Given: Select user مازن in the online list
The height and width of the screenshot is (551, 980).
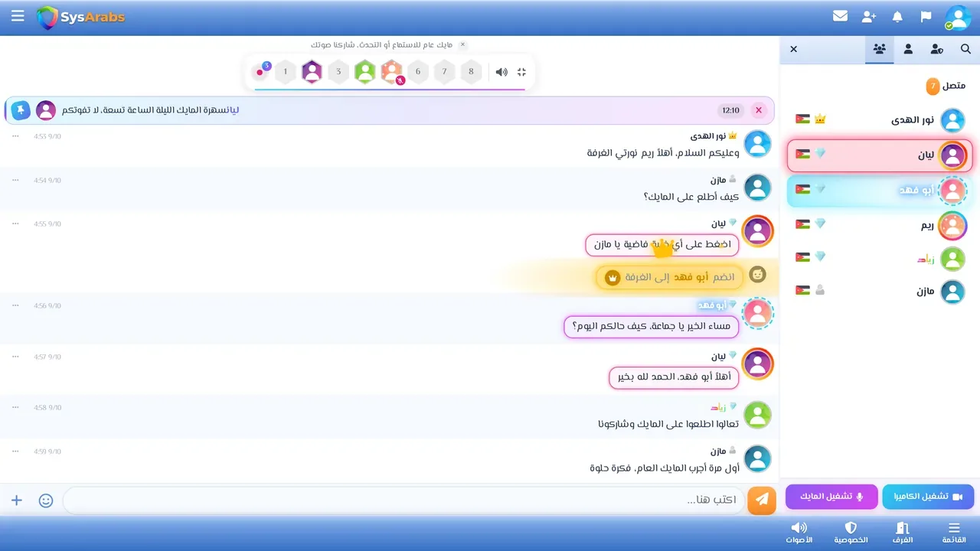Looking at the screenshot, I should coord(880,292).
